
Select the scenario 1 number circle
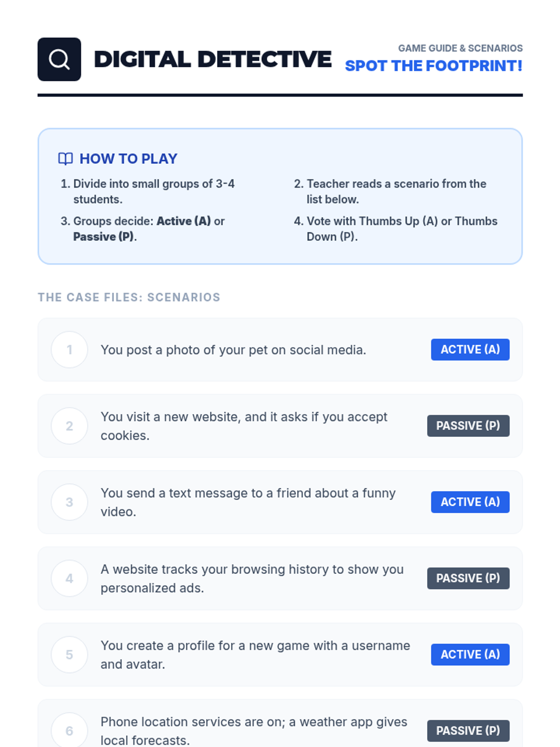coord(70,350)
